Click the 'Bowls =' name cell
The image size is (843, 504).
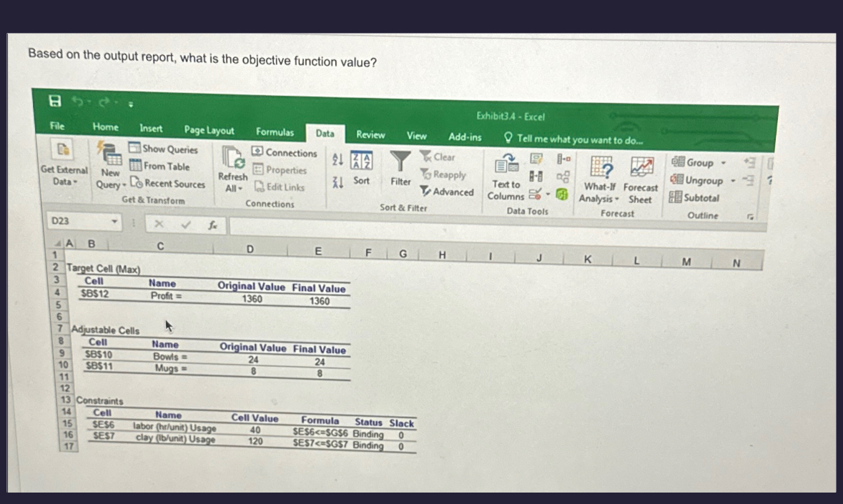pyautogui.click(x=170, y=356)
